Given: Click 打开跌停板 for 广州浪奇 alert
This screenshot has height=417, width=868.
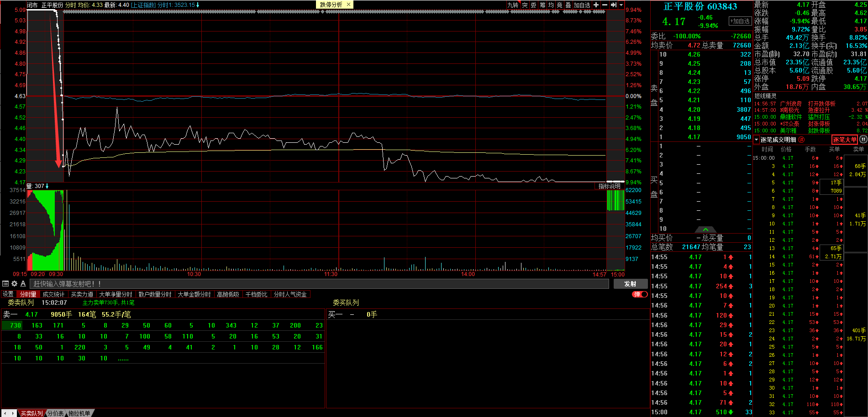Looking at the screenshot, I should [821, 104].
